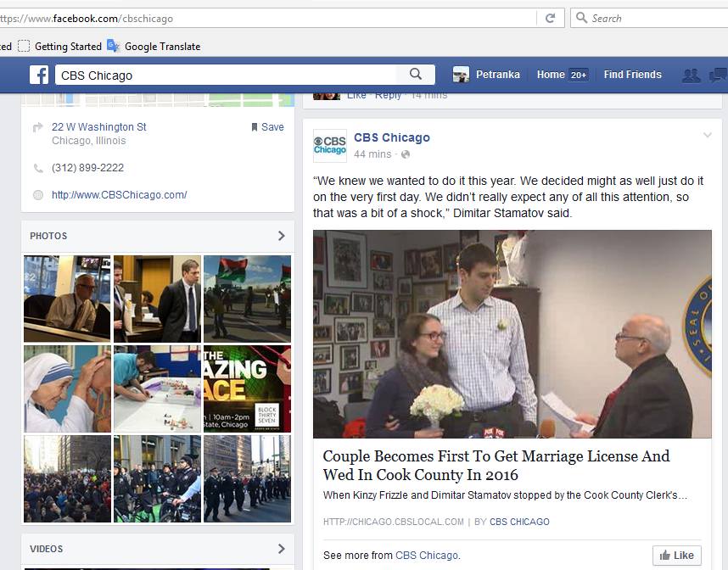Expand the Photos section chevron

coord(281,236)
